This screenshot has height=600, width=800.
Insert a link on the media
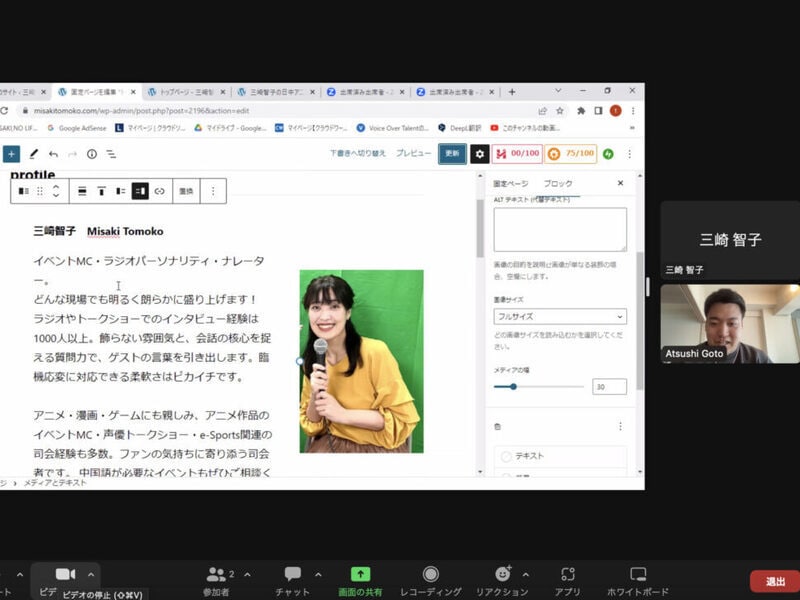[160, 191]
